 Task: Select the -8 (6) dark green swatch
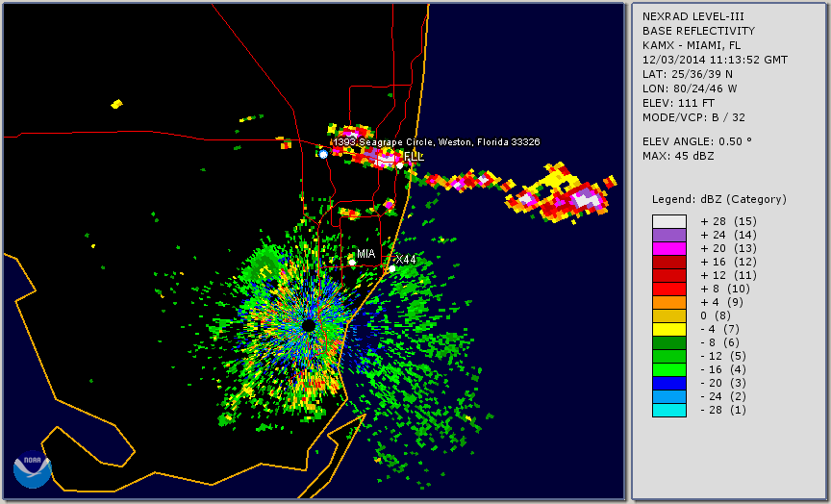point(669,342)
